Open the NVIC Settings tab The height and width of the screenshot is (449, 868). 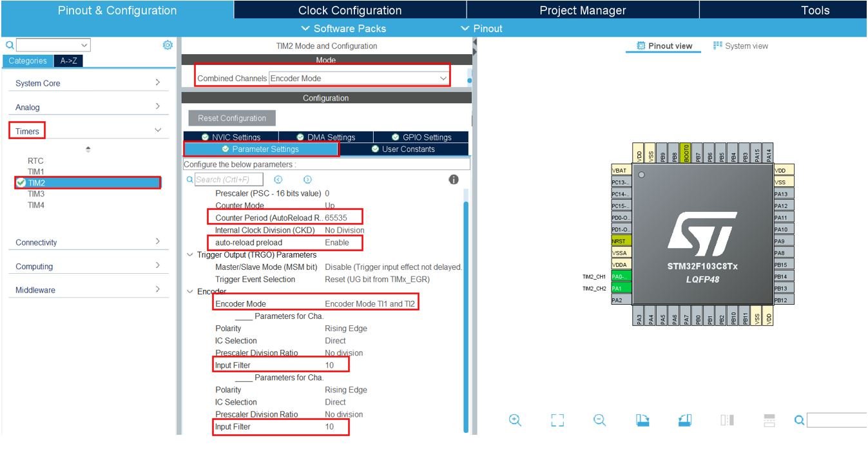(231, 137)
